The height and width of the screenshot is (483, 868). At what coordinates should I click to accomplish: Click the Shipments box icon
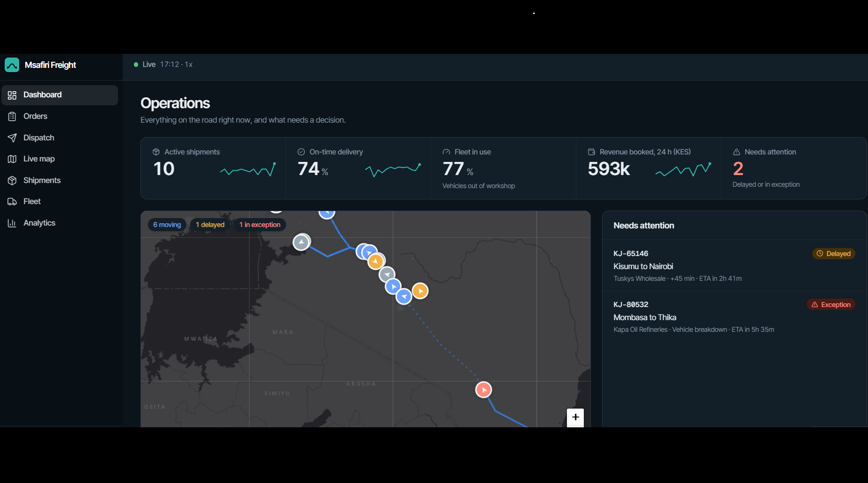click(12, 180)
